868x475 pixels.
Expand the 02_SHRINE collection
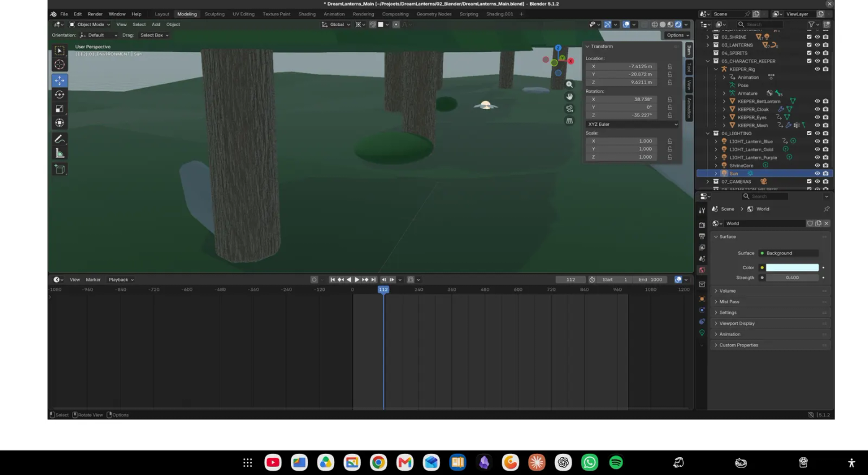[708, 37]
